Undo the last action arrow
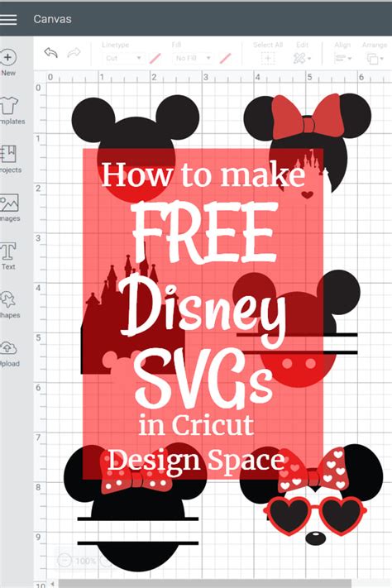 pos(51,52)
